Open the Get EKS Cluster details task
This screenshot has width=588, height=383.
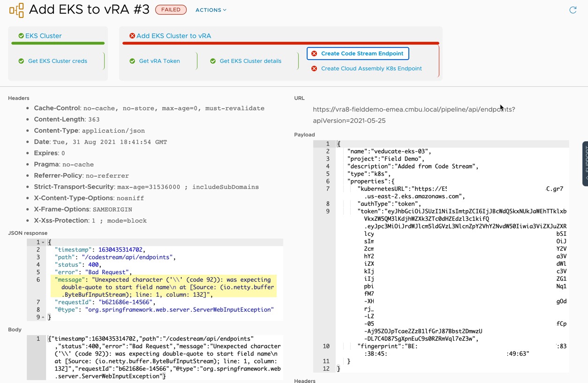[x=250, y=61]
